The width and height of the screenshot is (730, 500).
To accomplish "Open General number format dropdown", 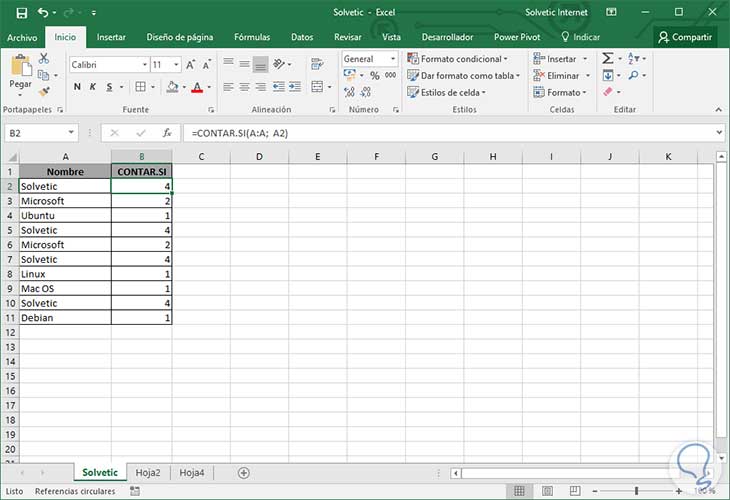I will pyautogui.click(x=393, y=59).
